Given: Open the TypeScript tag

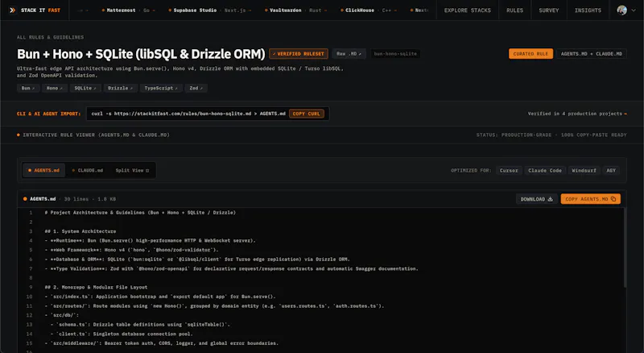Looking at the screenshot, I should [161, 88].
